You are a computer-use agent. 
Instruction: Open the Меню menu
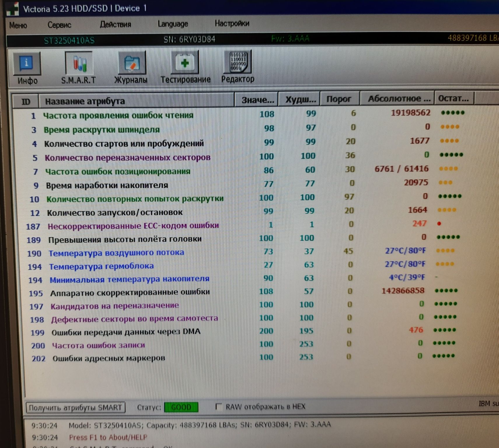point(18,25)
